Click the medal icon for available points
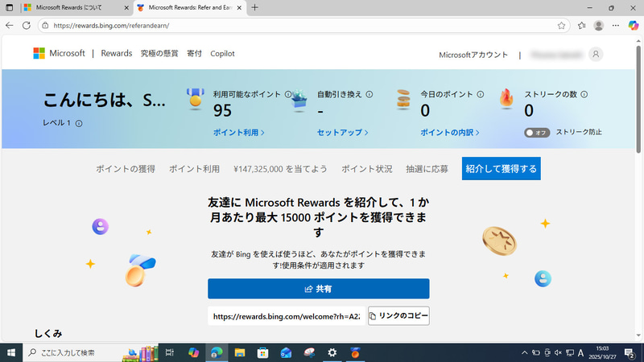The height and width of the screenshot is (362, 644). click(x=196, y=99)
